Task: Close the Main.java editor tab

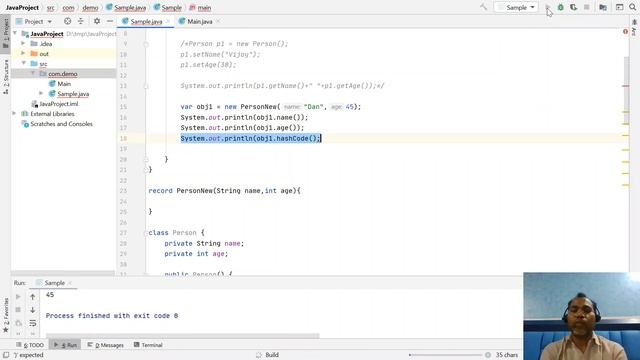Action: 218,21
